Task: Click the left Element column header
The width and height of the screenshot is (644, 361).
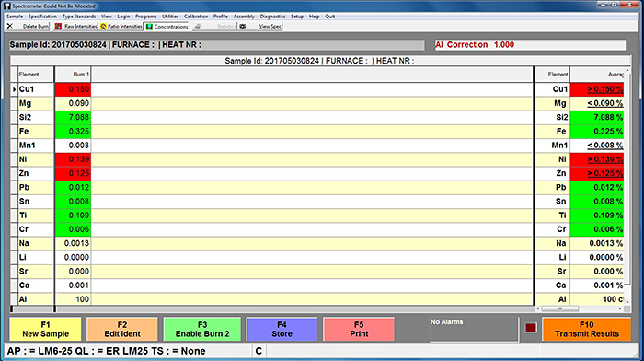Action: tap(36, 75)
